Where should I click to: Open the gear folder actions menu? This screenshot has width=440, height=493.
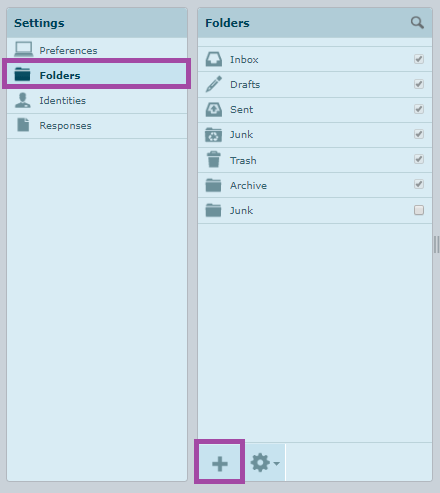point(265,463)
